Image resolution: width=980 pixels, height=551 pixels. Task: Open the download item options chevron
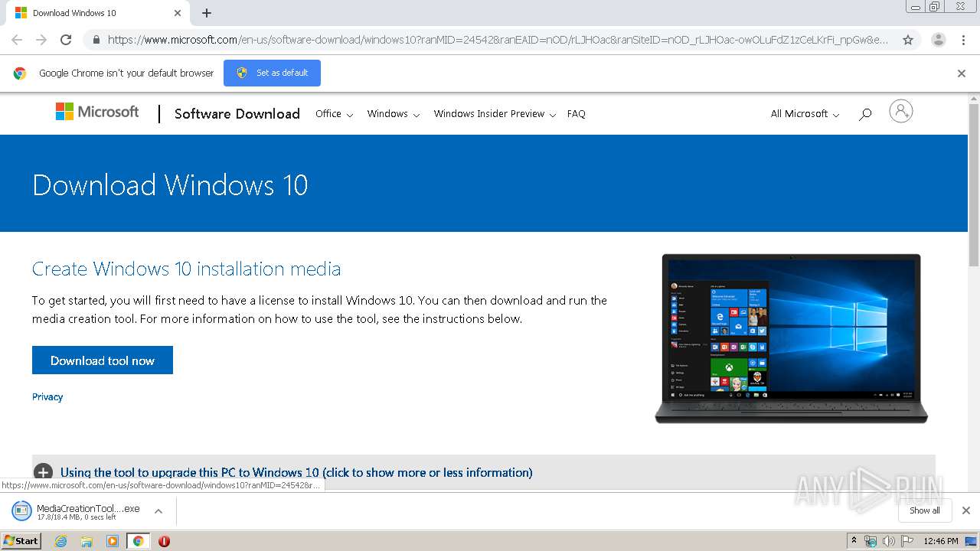pyautogui.click(x=158, y=511)
